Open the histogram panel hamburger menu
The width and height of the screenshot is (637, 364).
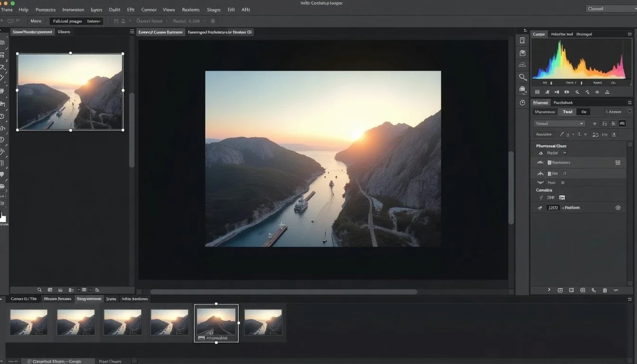(629, 34)
